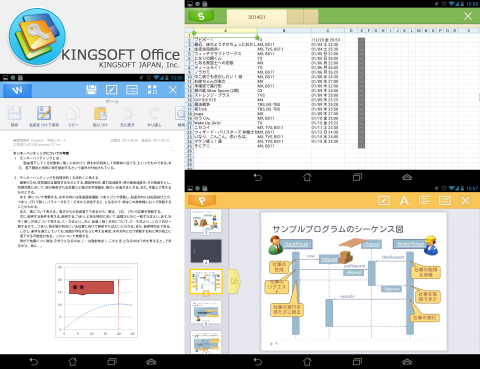Select column A header in the spreadsheet

pos(225,30)
